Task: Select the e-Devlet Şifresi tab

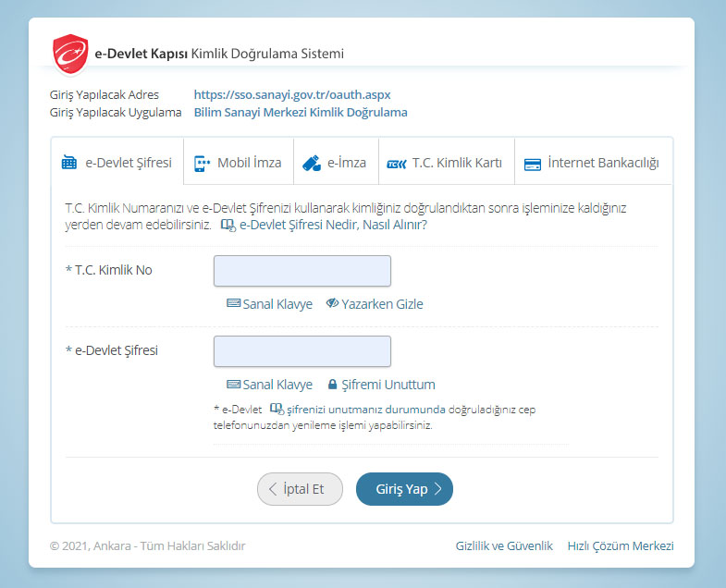Action: click(117, 163)
